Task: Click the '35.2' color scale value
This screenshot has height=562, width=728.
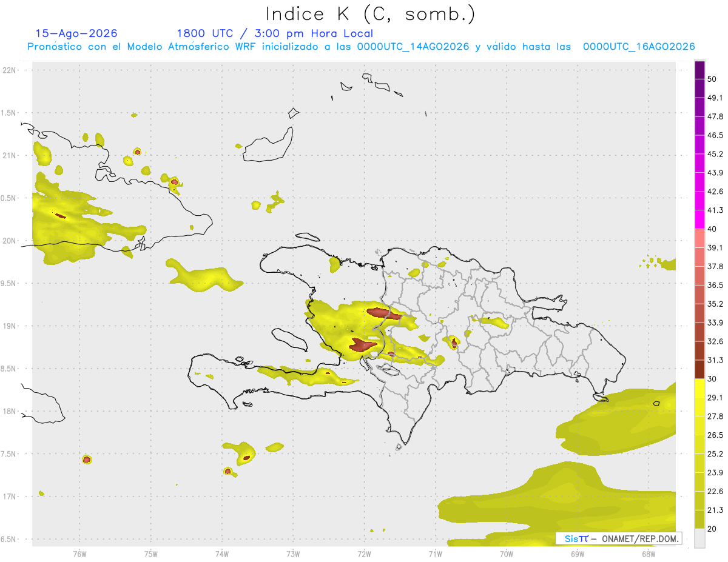Action: [x=715, y=304]
